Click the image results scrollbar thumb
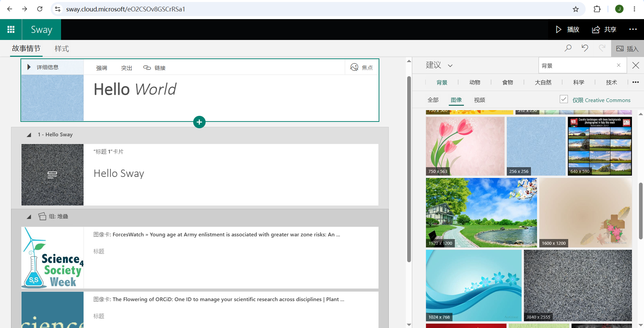This screenshot has width=644, height=328. pos(641,211)
